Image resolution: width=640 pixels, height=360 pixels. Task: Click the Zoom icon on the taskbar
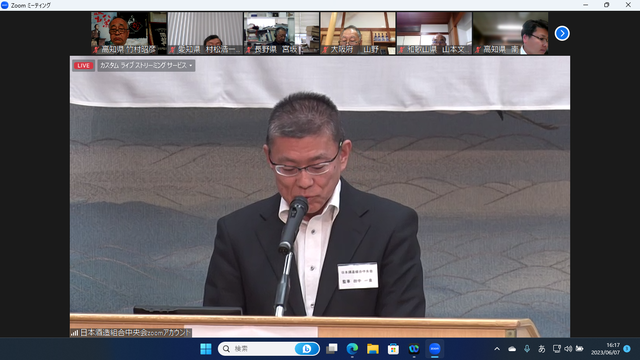pyautogui.click(x=434, y=349)
